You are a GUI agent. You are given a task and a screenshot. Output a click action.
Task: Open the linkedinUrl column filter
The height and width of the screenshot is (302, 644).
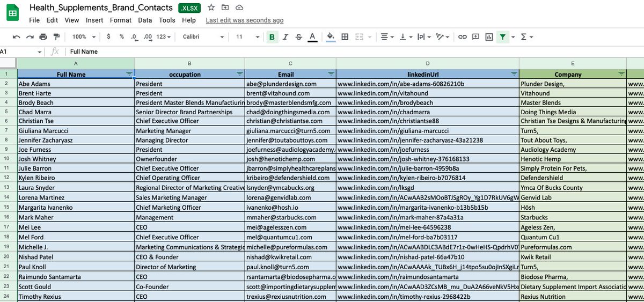(x=514, y=74)
